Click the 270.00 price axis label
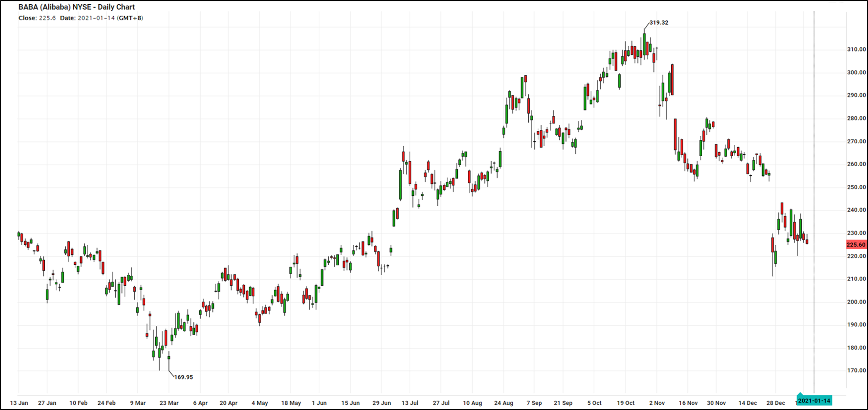This screenshot has height=410, width=868. [856, 141]
